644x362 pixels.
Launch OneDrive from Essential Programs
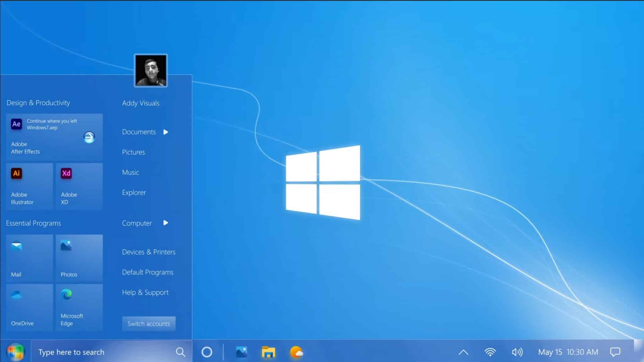pos(29,307)
